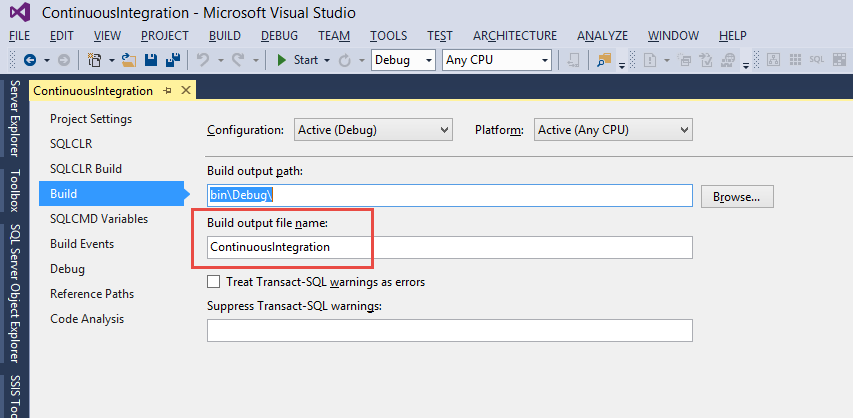The image size is (853, 418).
Task: Switch to the SQLCMD Variables page
Action: (x=99, y=219)
